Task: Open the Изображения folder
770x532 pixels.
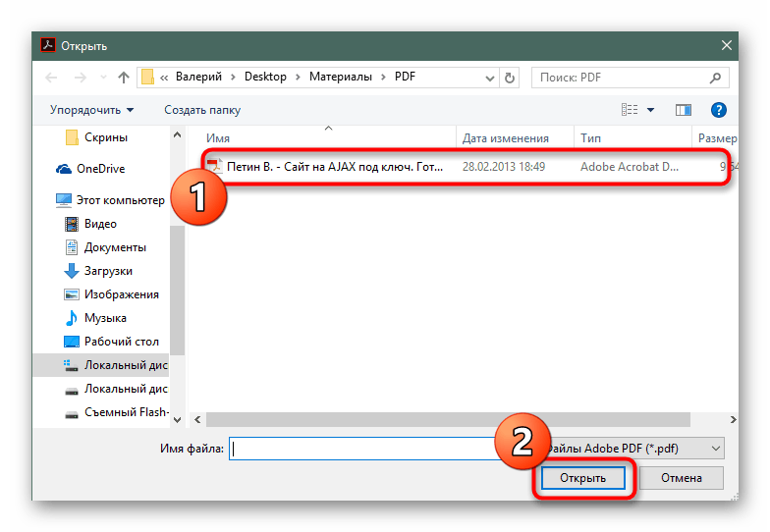Action: point(112,294)
